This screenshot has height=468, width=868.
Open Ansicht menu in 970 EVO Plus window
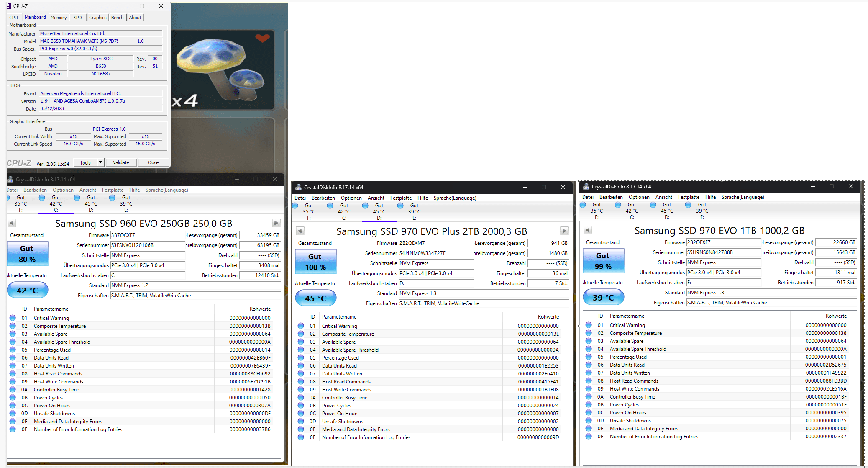[x=376, y=198]
